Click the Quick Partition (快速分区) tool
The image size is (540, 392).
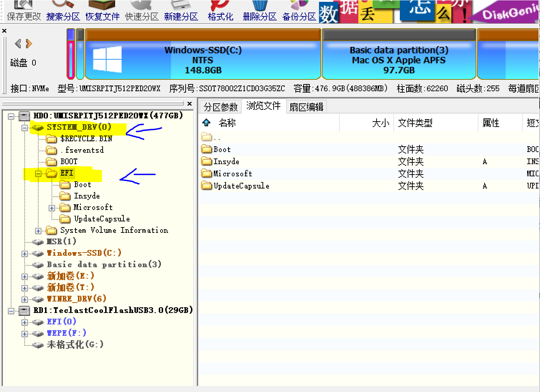click(x=142, y=11)
